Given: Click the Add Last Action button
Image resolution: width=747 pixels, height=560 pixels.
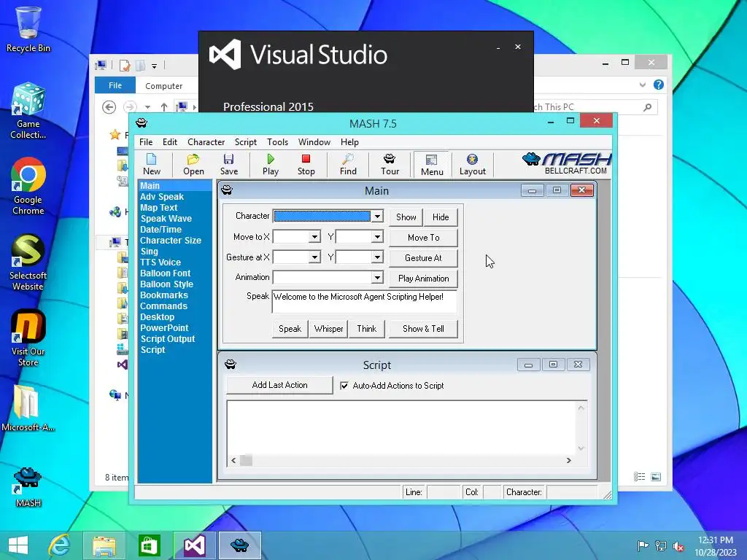Looking at the screenshot, I should 279,385.
